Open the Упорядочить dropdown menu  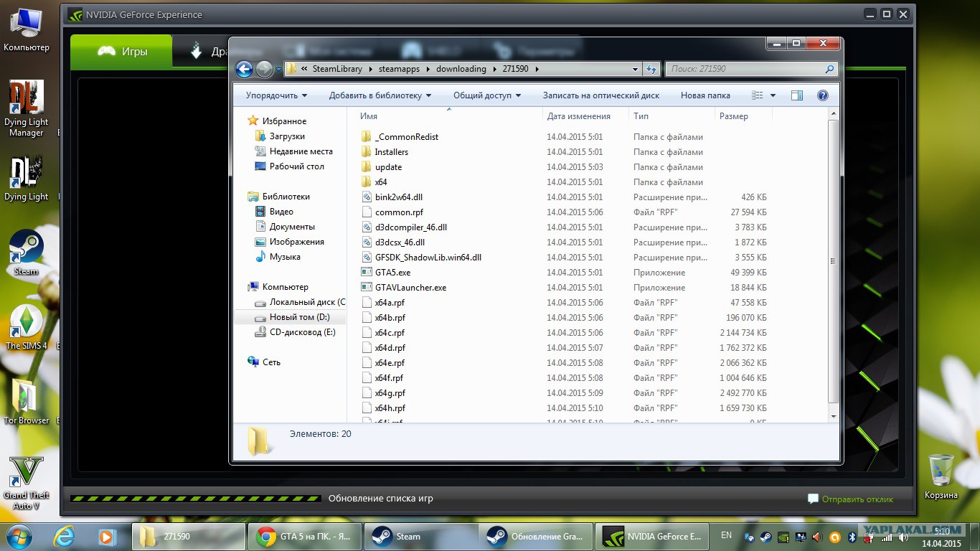[276, 95]
